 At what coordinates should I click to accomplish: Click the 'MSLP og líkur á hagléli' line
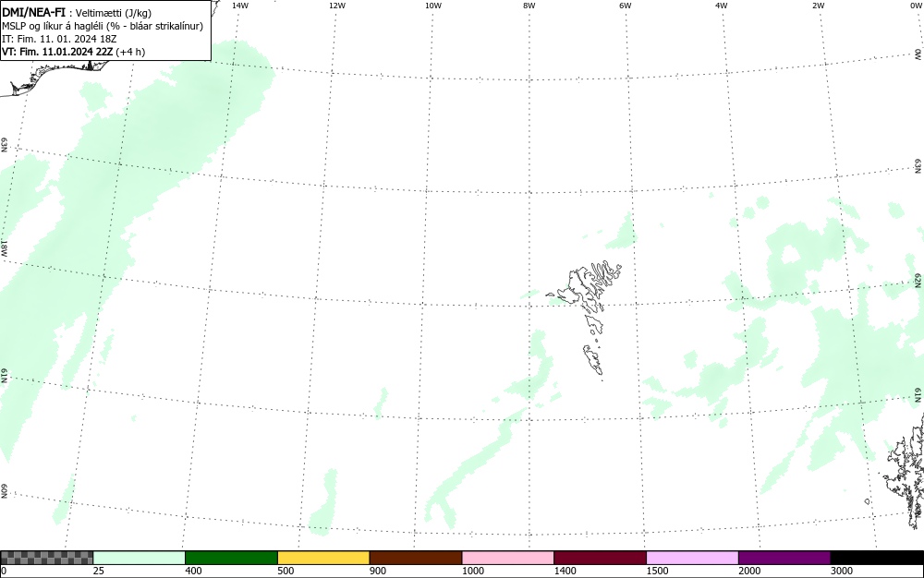[x=103, y=26]
